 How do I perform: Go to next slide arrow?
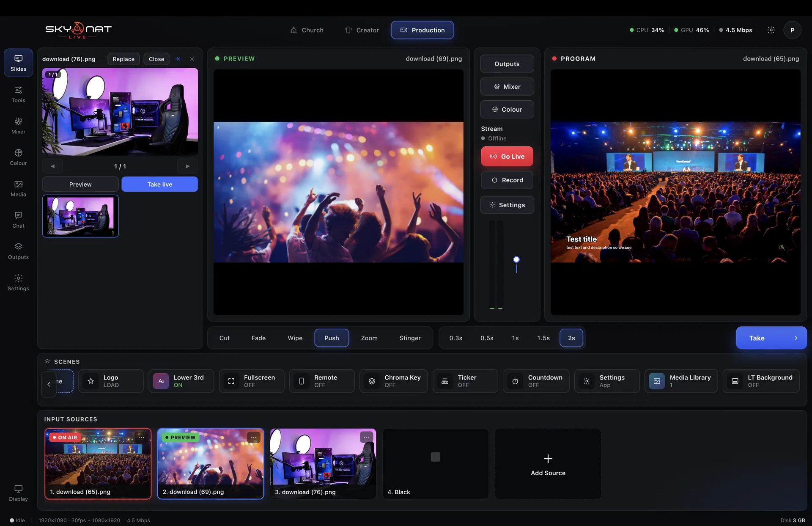tap(187, 166)
